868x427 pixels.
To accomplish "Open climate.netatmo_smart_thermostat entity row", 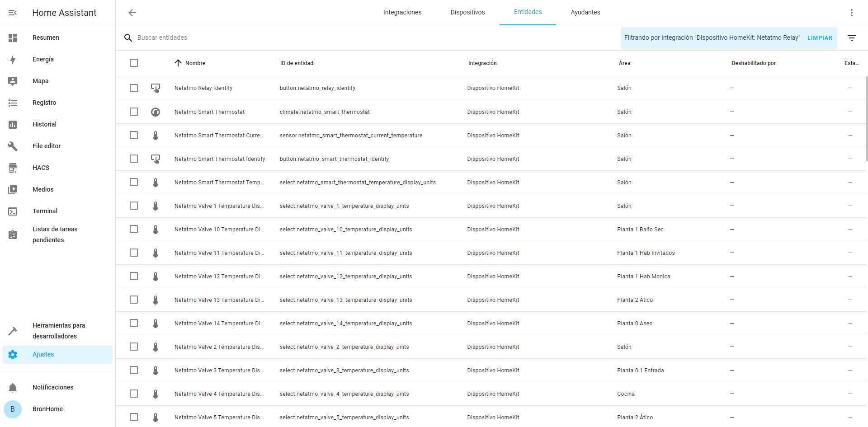I will pyautogui.click(x=491, y=112).
